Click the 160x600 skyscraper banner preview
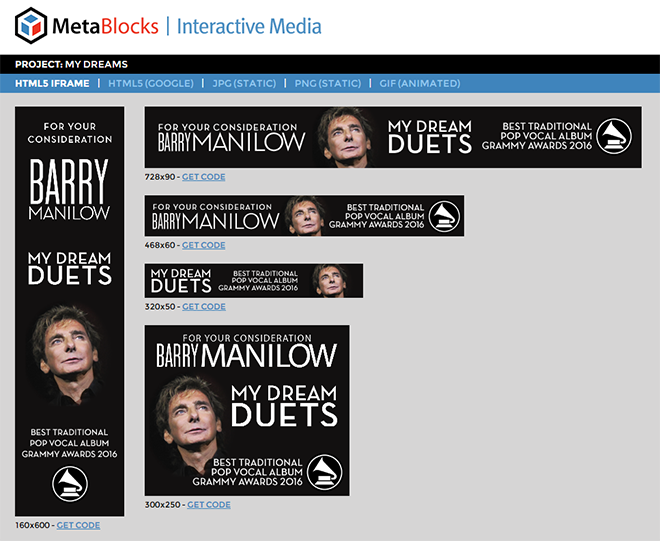 pyautogui.click(x=69, y=311)
